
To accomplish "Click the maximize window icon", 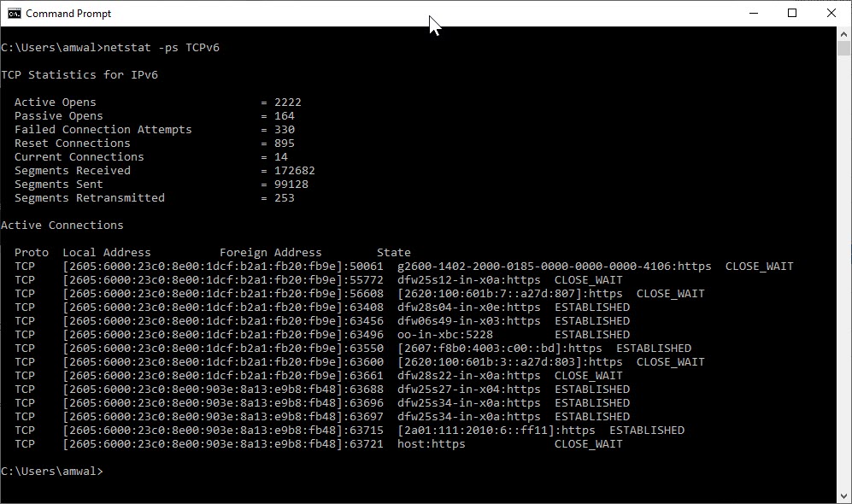I will click(792, 13).
